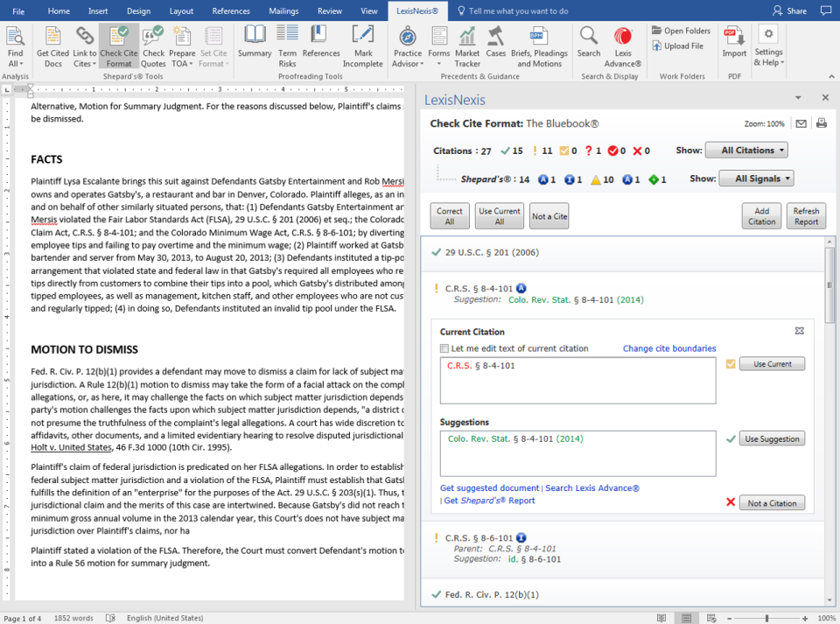Open the All Signals dropdown
840x624 pixels.
[756, 178]
